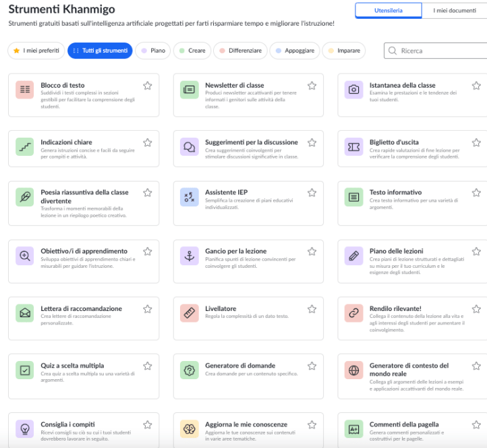Switch to the I miei documenti tab
The height and width of the screenshot is (448, 487).
click(x=455, y=10)
